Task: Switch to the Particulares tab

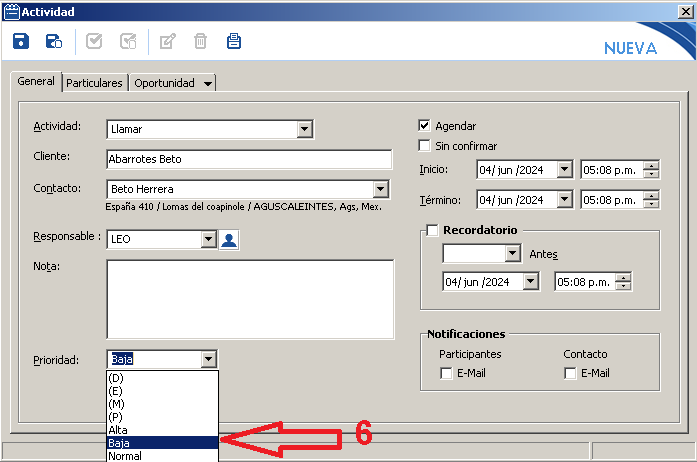Action: coord(94,83)
